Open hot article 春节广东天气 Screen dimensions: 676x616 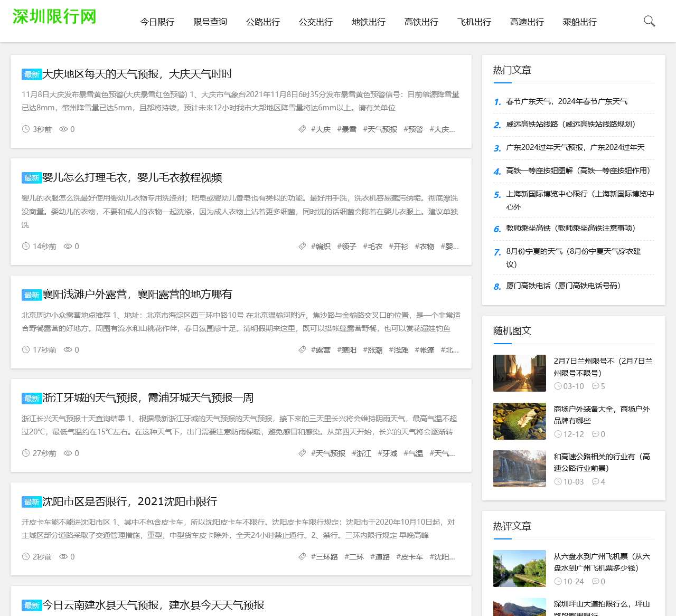[x=567, y=101]
